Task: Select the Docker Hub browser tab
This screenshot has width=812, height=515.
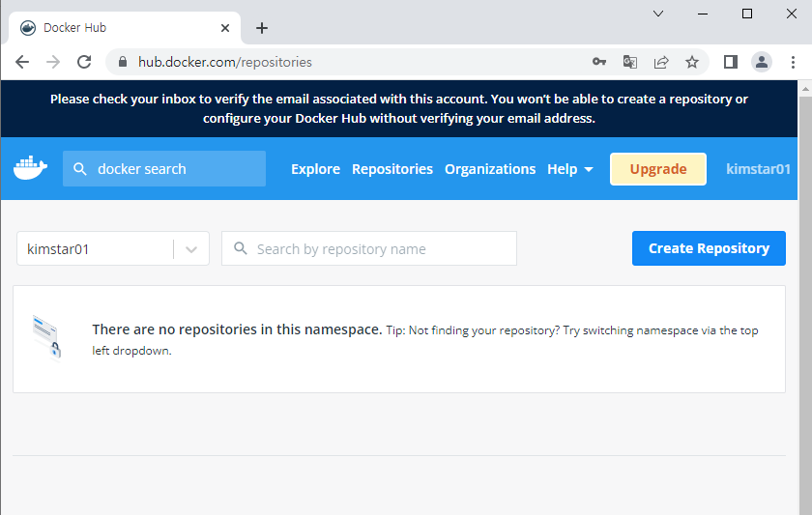Action: [125, 28]
